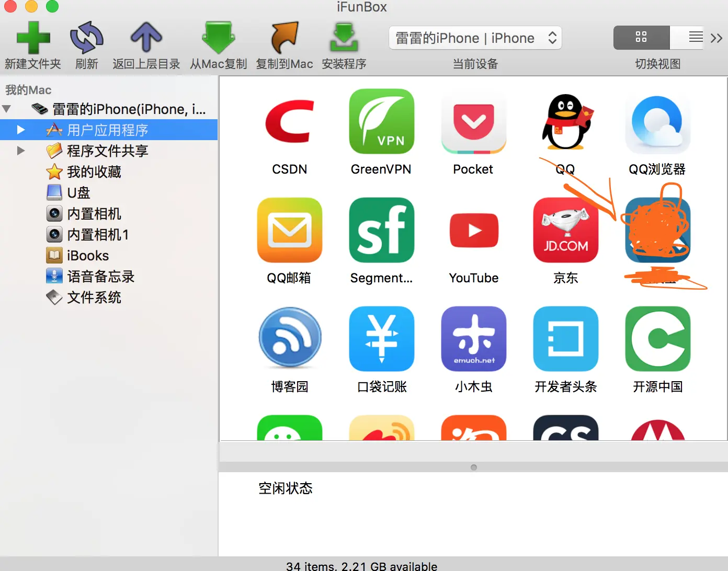Close the iFunBox window
Screen dimensions: 728x571
10,6
